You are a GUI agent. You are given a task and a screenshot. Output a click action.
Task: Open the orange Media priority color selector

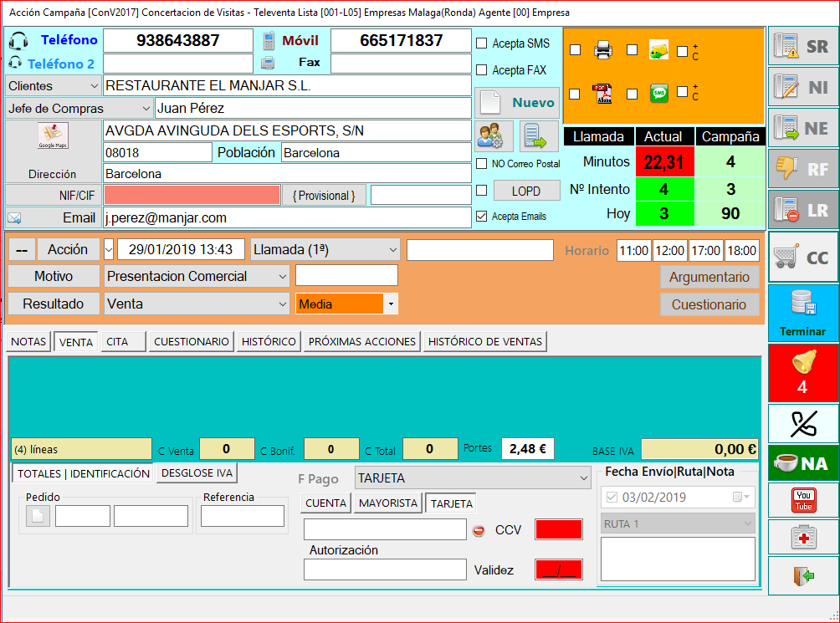[x=391, y=304]
